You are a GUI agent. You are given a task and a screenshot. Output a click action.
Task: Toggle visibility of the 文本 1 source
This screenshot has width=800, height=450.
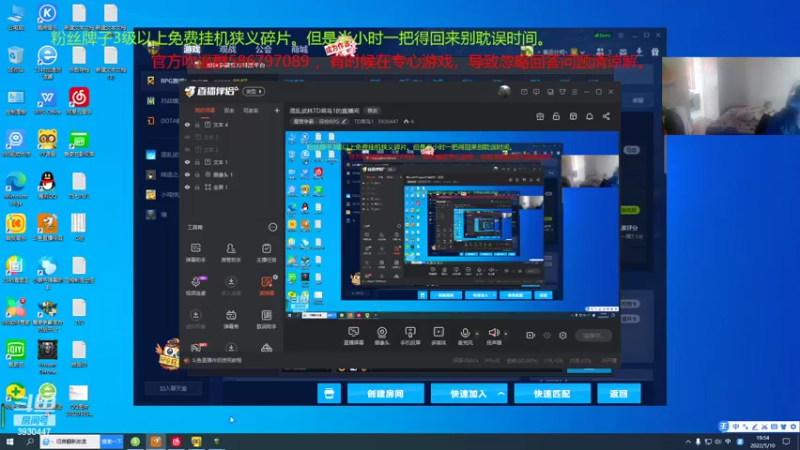point(187,162)
